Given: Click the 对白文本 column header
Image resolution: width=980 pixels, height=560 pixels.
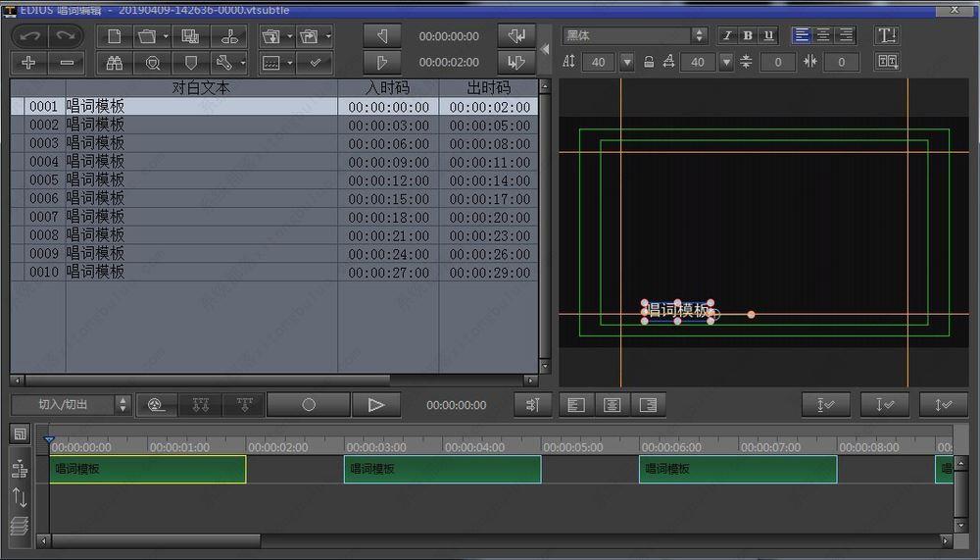Looking at the screenshot, I should (201, 87).
